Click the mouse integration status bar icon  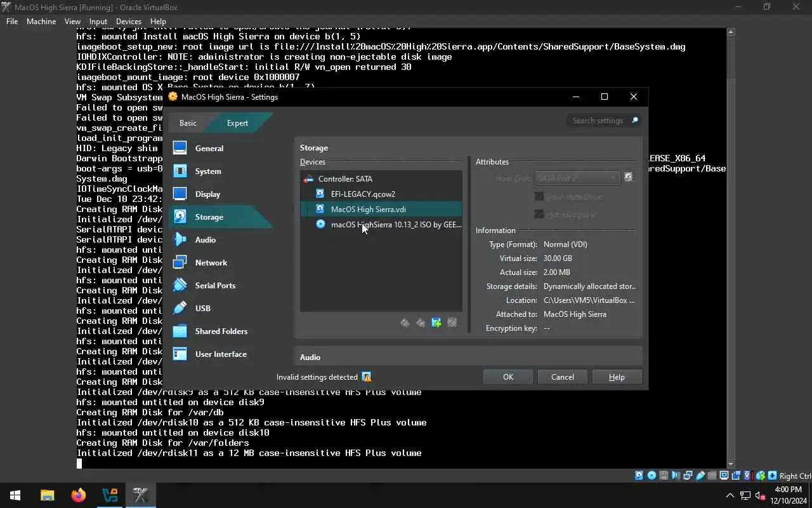pyautogui.click(x=761, y=476)
